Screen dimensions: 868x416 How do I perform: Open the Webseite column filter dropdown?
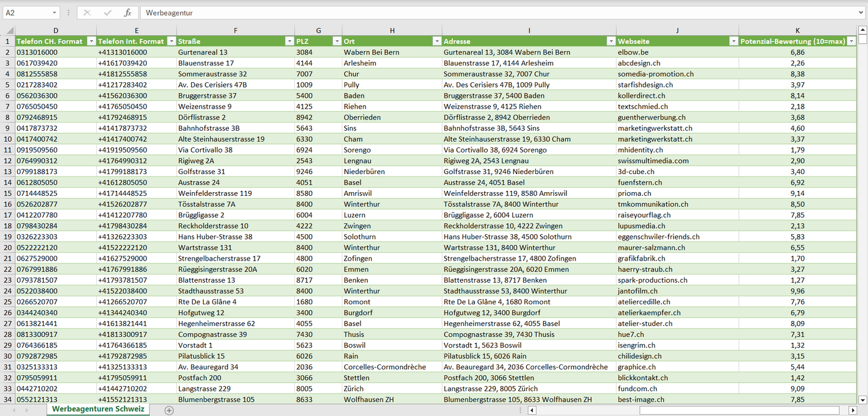click(733, 41)
